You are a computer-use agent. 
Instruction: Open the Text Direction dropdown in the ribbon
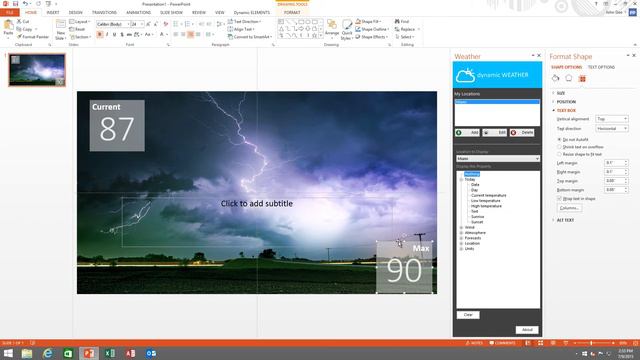tap(244, 21)
